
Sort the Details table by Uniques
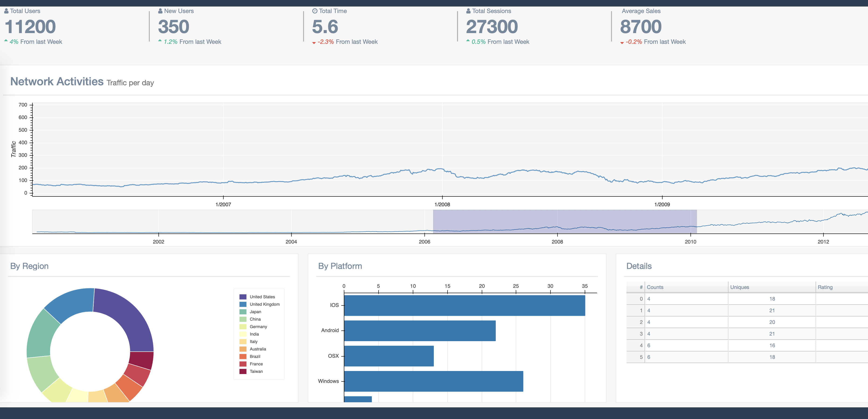click(739, 287)
